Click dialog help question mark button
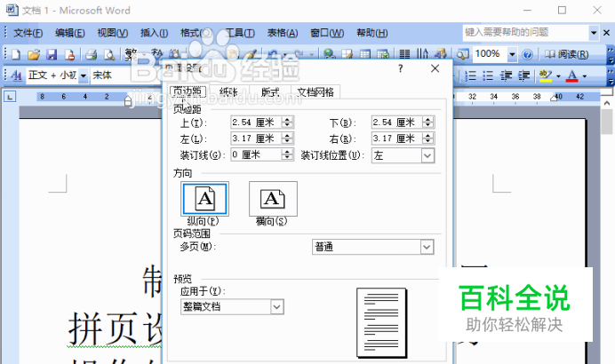 (400, 68)
